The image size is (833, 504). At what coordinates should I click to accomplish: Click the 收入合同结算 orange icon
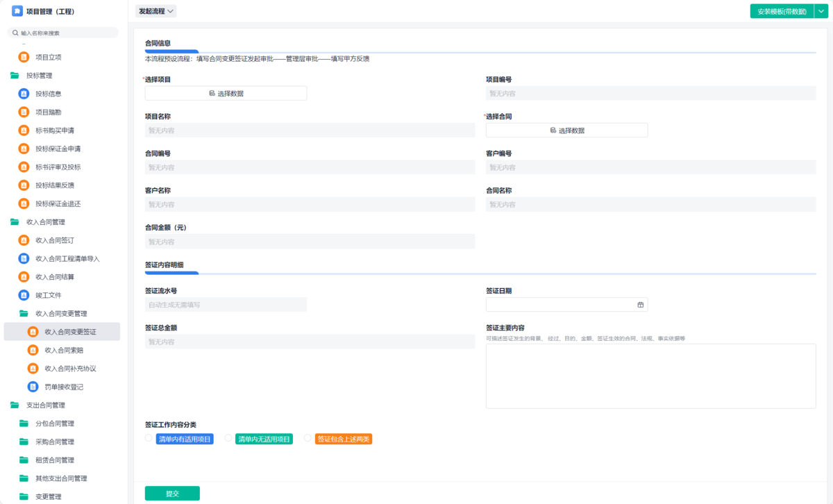point(24,277)
